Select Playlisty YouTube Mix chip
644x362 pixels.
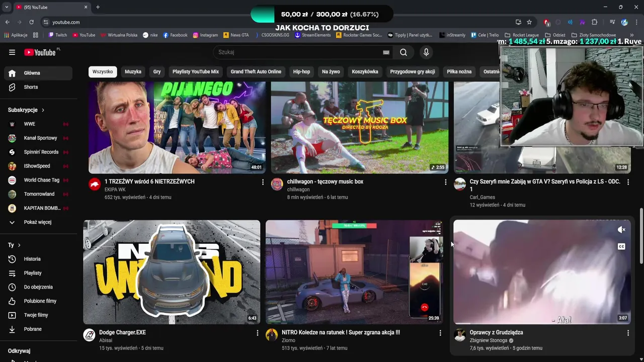196,71
